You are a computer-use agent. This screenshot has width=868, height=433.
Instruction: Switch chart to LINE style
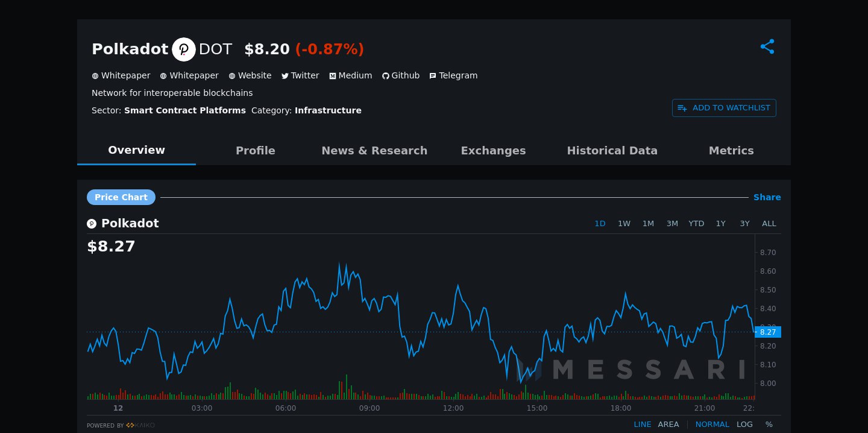click(643, 425)
